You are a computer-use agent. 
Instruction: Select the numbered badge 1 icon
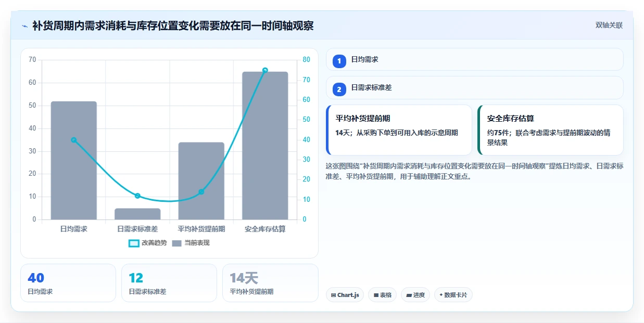[x=339, y=61]
